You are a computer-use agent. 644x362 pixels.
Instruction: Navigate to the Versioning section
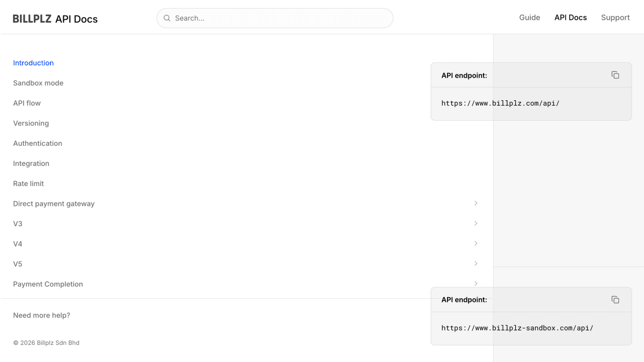31,123
